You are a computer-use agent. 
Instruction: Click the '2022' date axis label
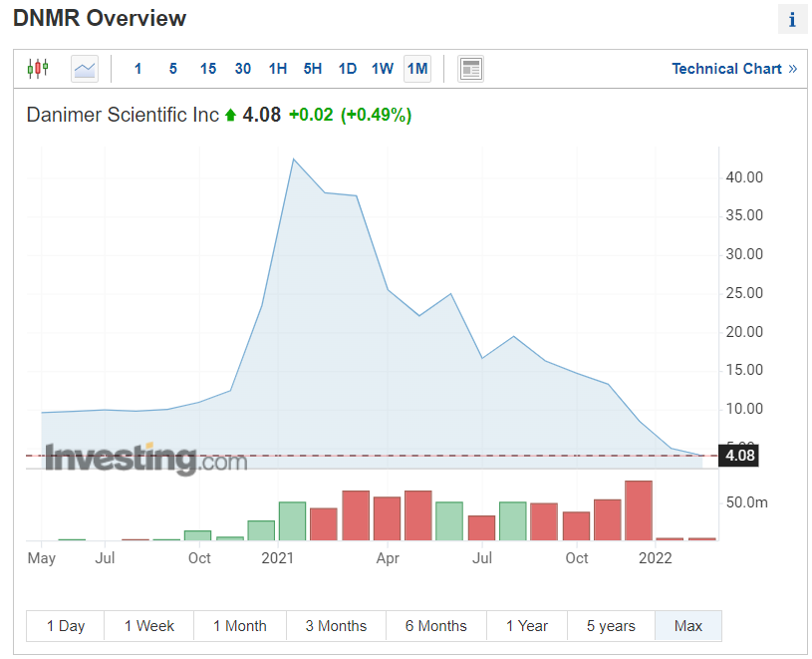656,558
